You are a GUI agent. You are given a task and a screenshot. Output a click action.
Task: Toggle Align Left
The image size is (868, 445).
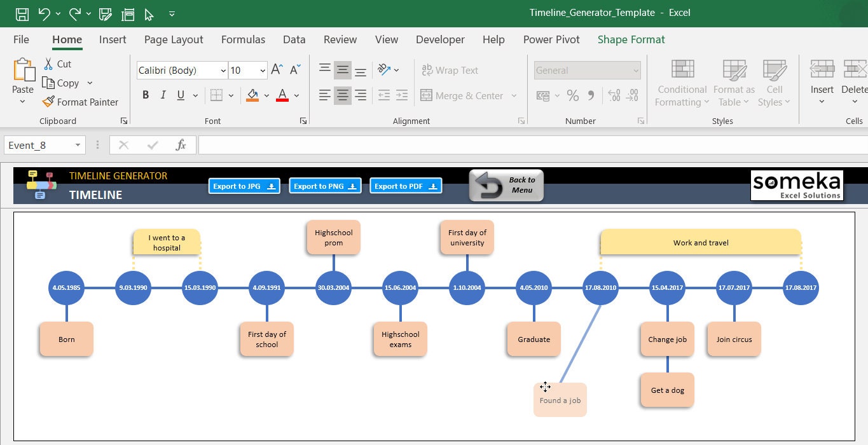point(325,95)
